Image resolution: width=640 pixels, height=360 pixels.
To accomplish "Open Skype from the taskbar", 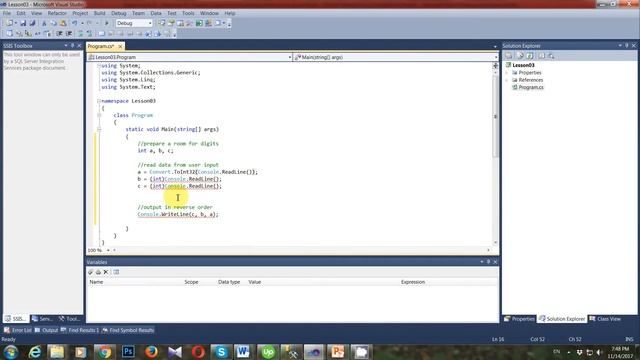I will click(x=221, y=351).
